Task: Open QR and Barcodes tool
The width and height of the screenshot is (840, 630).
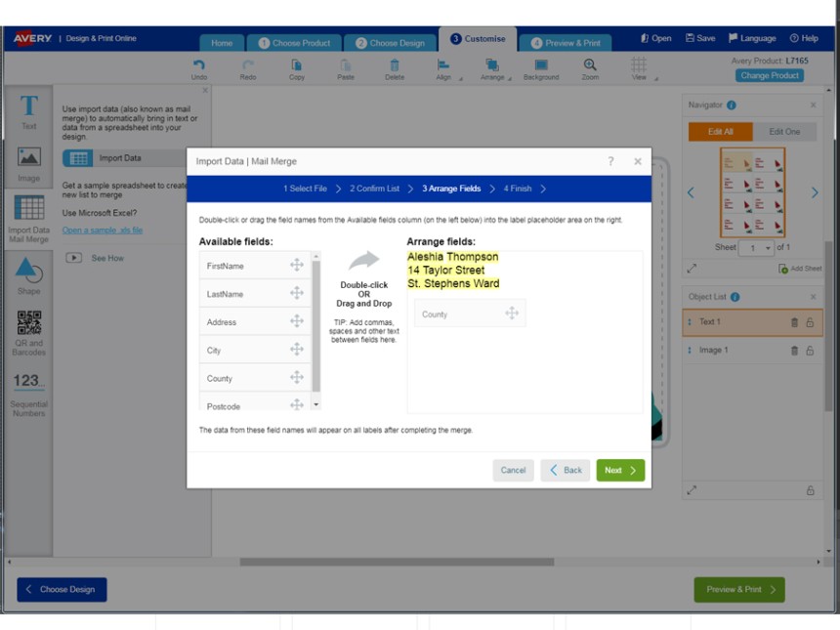Action: pos(28,332)
